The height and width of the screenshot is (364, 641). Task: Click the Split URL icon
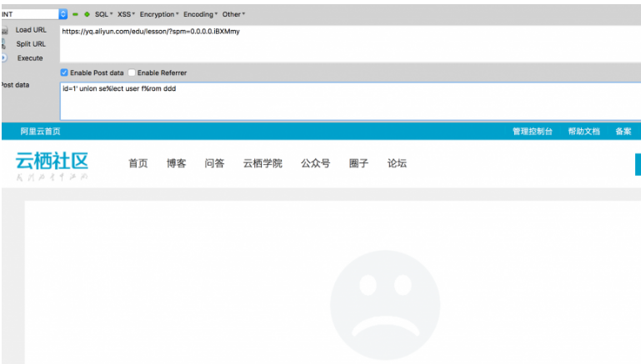[x=3, y=44]
